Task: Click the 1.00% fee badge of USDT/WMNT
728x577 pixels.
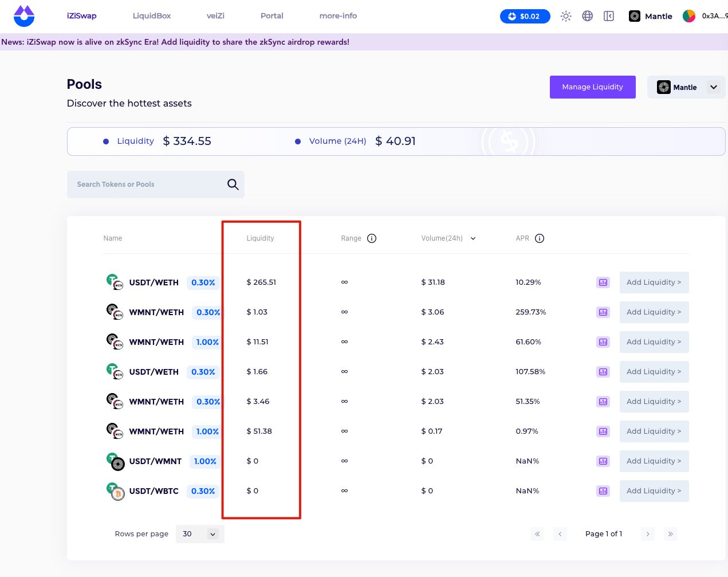Action: pyautogui.click(x=205, y=461)
